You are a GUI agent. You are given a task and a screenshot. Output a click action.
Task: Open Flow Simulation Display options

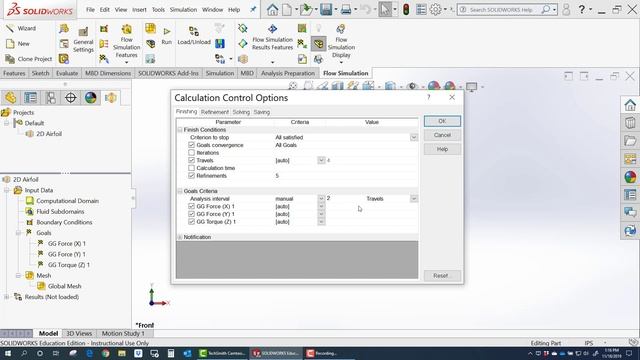pos(341,43)
